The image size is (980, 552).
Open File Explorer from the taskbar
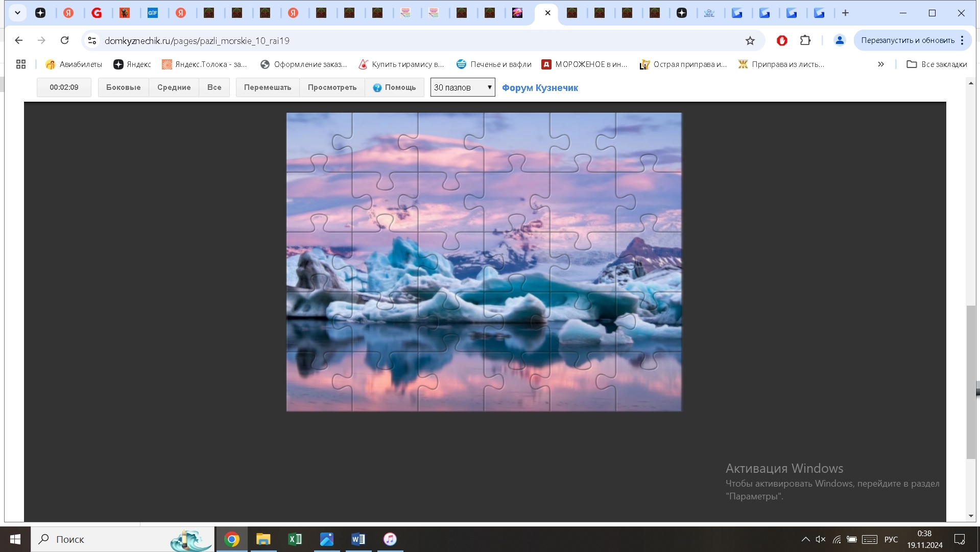[264, 539]
